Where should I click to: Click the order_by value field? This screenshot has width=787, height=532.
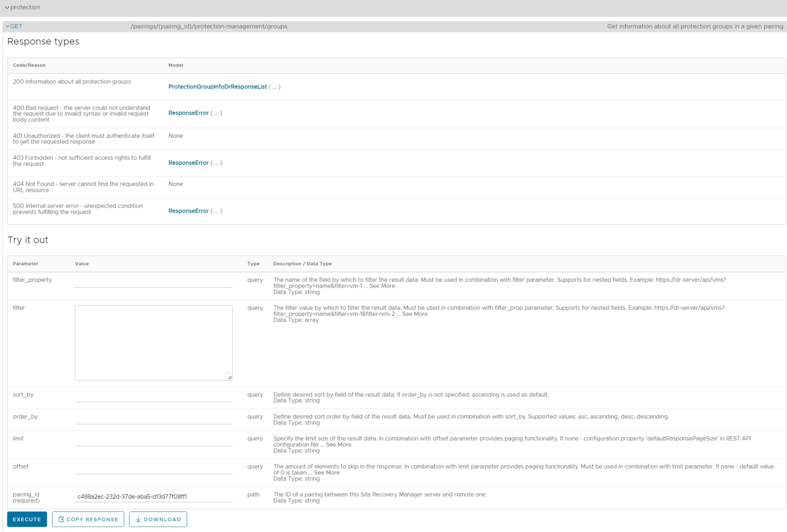pos(152,419)
